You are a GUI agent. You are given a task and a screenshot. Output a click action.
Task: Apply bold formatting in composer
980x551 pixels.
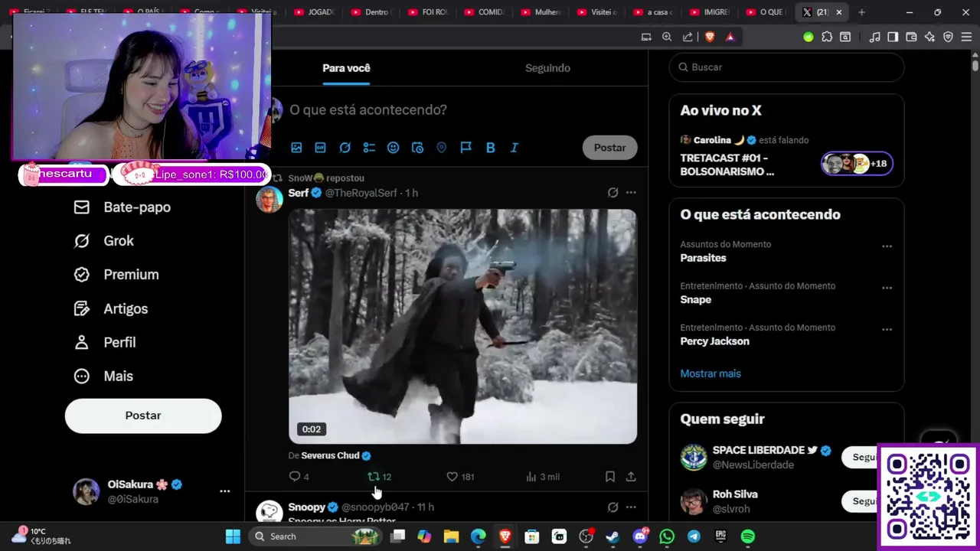coord(490,148)
